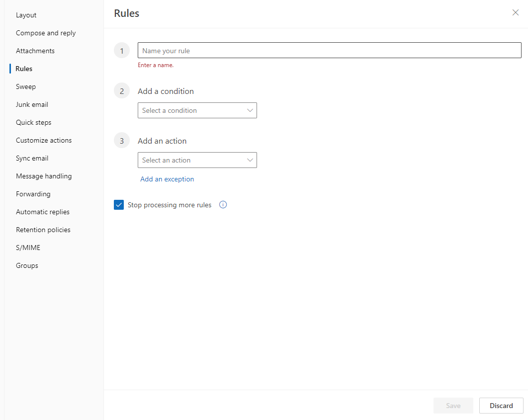Image resolution: width=528 pixels, height=420 pixels.
Task: Go to Forwarding settings
Action: pyautogui.click(x=33, y=194)
